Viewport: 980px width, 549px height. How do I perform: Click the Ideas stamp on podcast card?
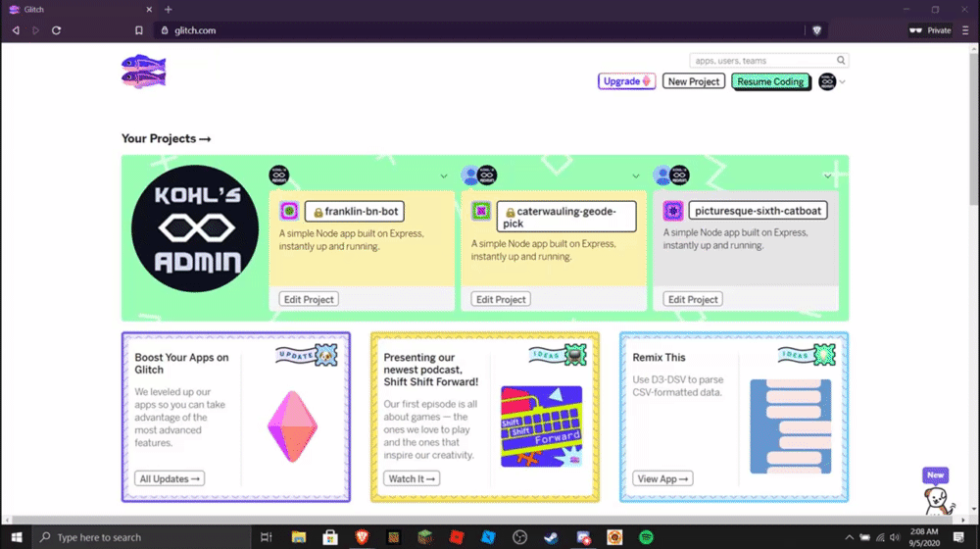pos(558,355)
